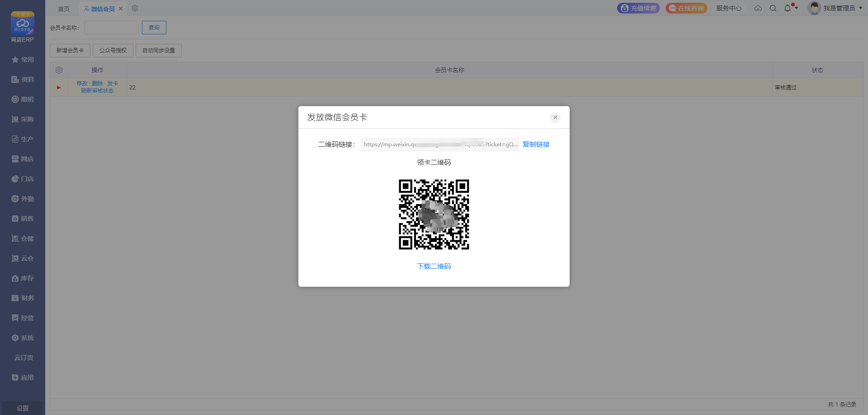Click the 公众号授权 button

(113, 51)
